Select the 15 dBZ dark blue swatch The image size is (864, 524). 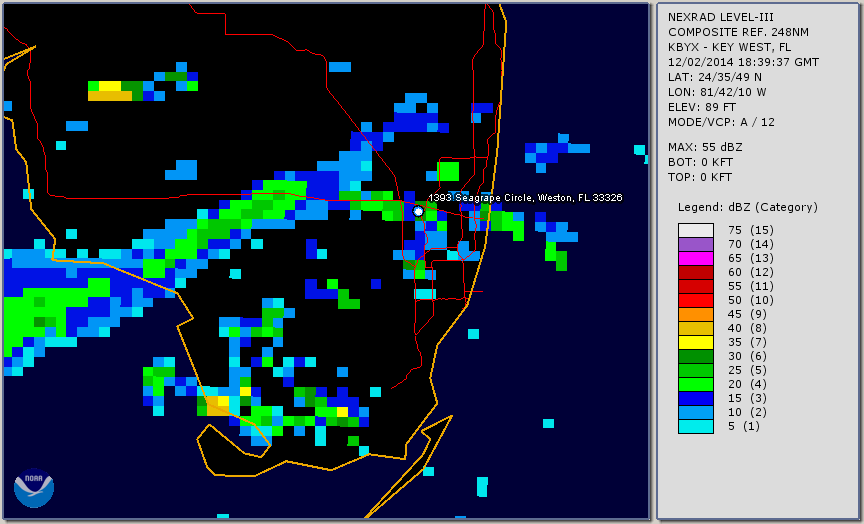696,398
